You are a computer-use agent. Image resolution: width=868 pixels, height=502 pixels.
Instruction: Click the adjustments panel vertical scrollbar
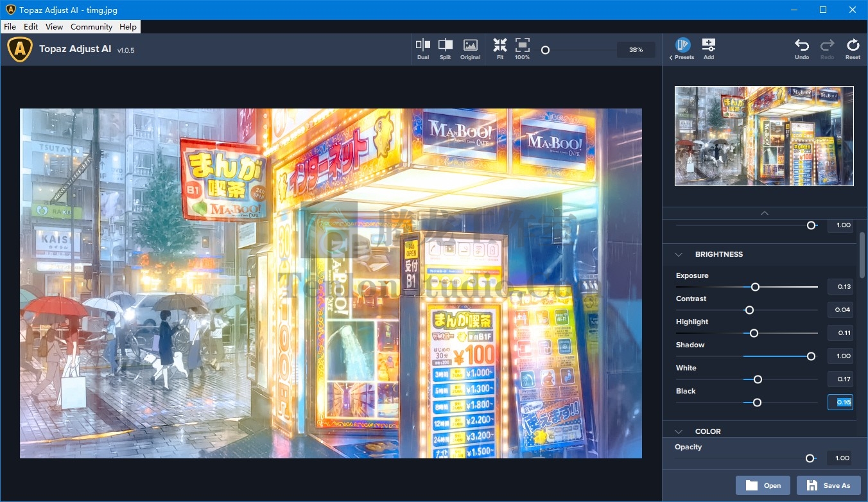862,255
